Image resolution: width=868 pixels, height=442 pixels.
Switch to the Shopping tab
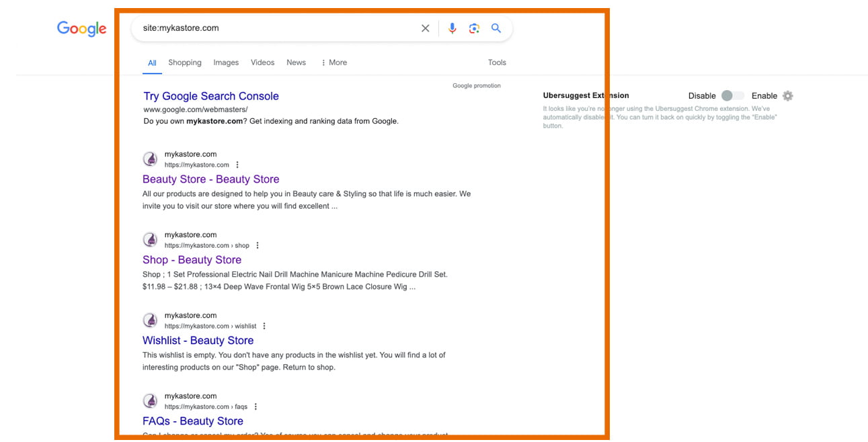(185, 62)
